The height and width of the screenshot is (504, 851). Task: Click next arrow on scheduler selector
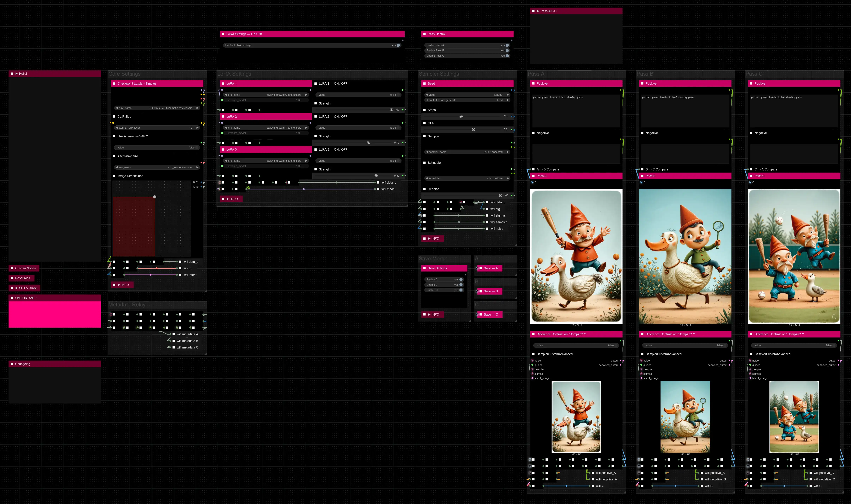[x=508, y=178]
